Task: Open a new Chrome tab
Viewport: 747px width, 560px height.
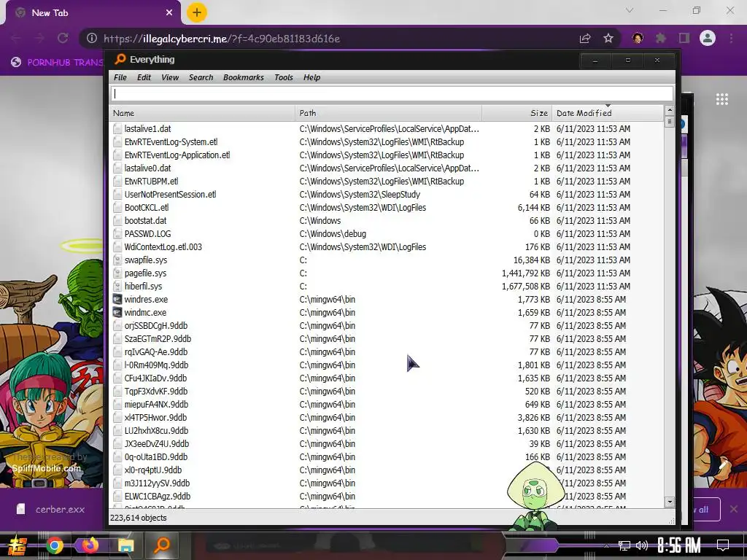Action: [197, 12]
